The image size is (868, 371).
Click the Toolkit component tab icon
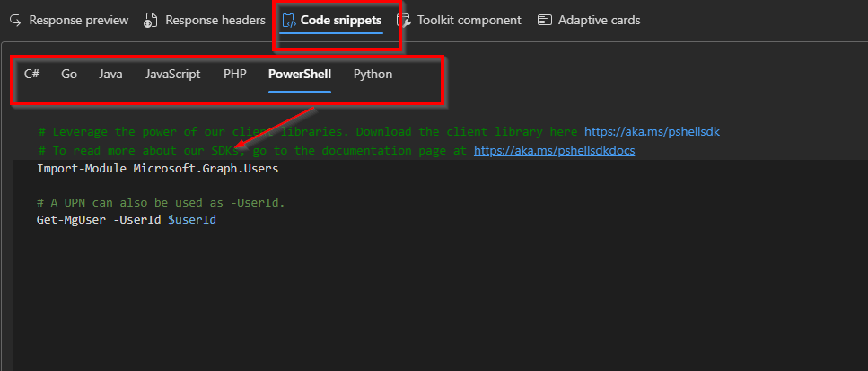[x=404, y=20]
